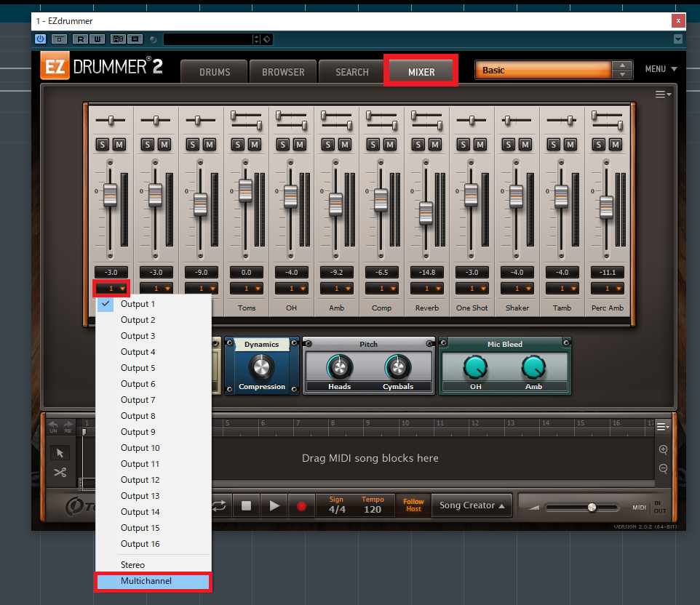Choose Stereo from the output menu
Viewport: 700px width, 605px height.
pos(153,565)
